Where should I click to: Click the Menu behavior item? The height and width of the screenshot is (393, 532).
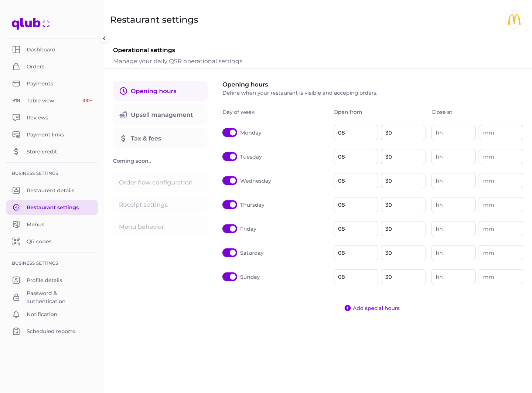point(160,227)
